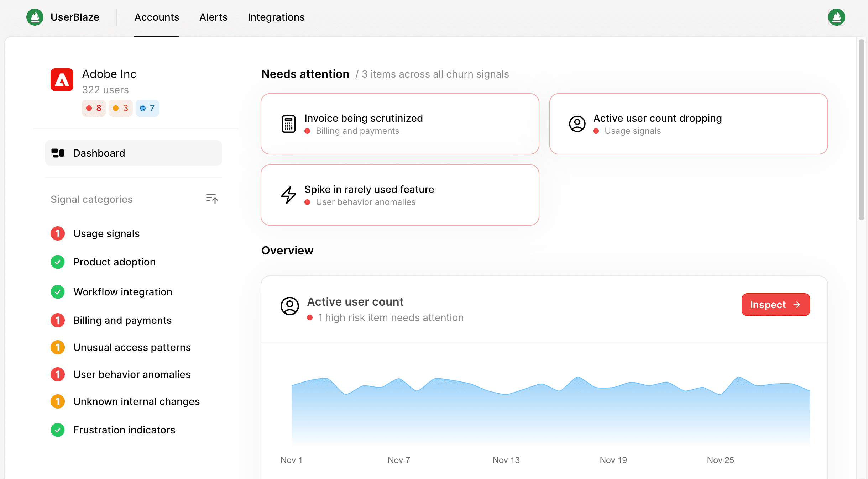Click the user icon beside Active user count

click(x=290, y=306)
